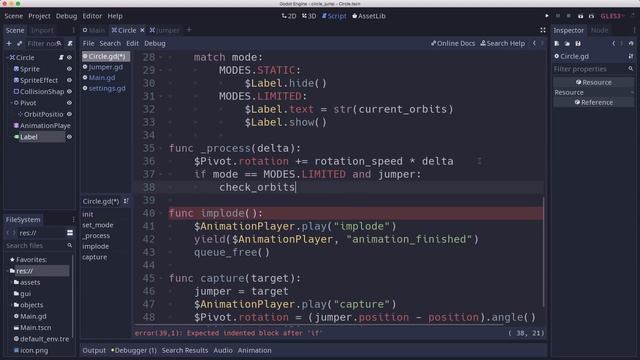Click the code editor vertical scrollbar
640x360 pixels.
(543, 252)
